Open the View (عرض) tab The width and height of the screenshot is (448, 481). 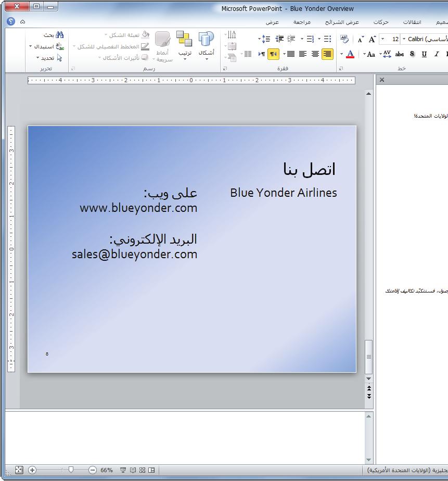point(272,22)
